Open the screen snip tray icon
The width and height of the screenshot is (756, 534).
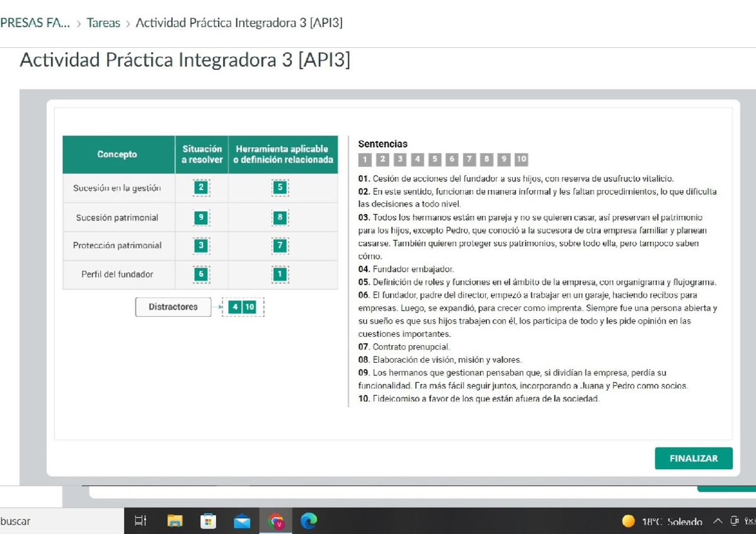pos(735,521)
